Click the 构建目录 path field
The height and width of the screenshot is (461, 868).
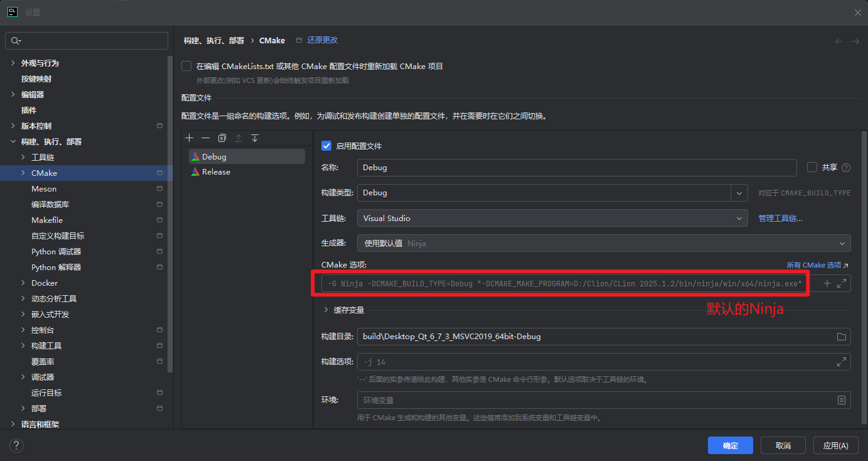[x=604, y=337]
